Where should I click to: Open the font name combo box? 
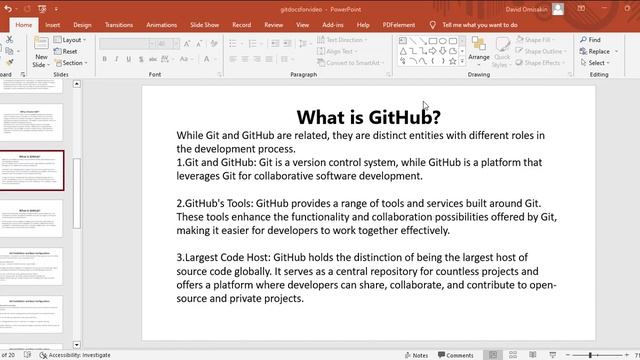(127, 43)
